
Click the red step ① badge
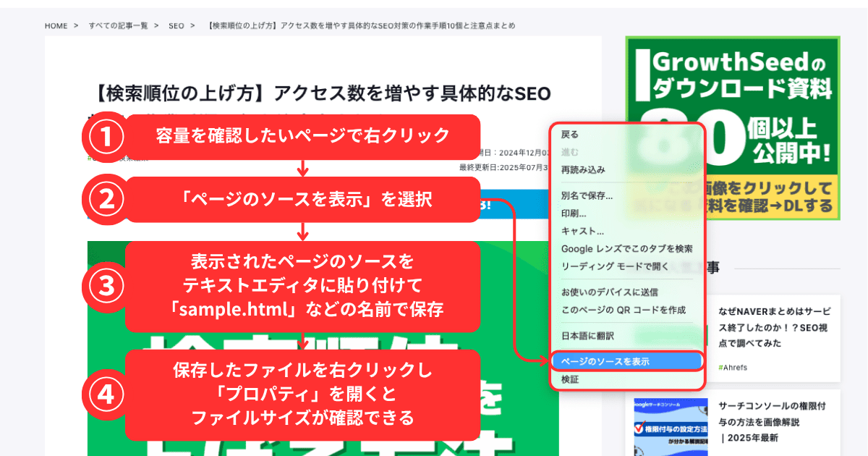[x=106, y=138]
